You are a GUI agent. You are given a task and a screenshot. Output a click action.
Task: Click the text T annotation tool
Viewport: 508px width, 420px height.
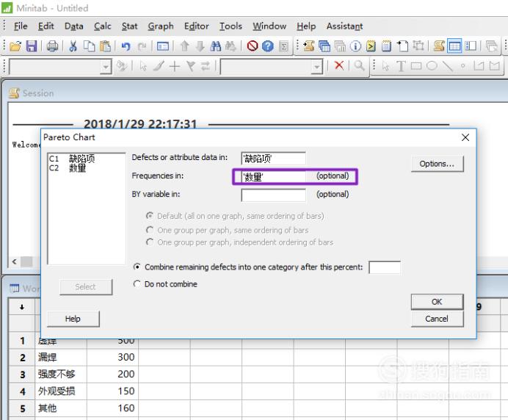click(x=401, y=66)
